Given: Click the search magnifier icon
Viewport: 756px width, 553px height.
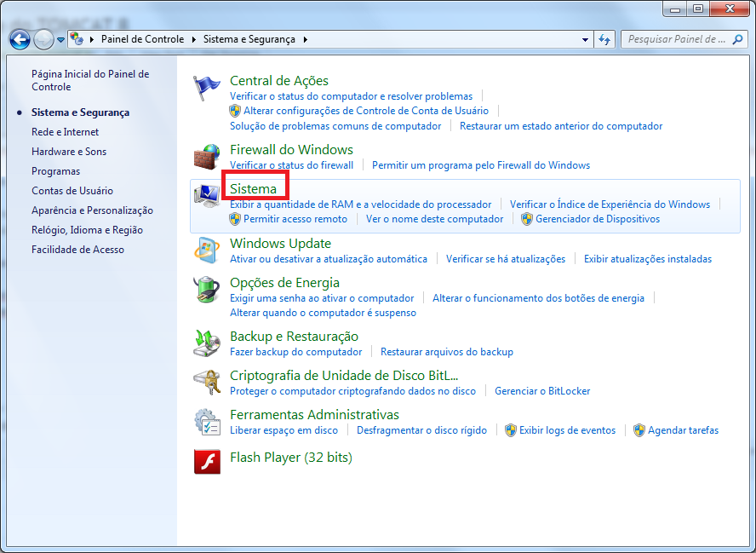Looking at the screenshot, I should click(737, 39).
